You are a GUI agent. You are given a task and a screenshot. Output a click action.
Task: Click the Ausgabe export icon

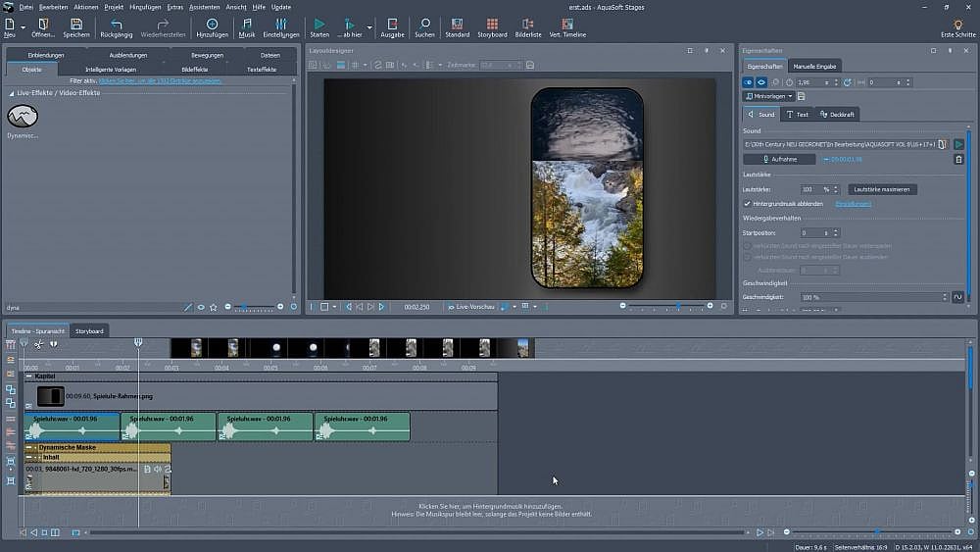(392, 24)
